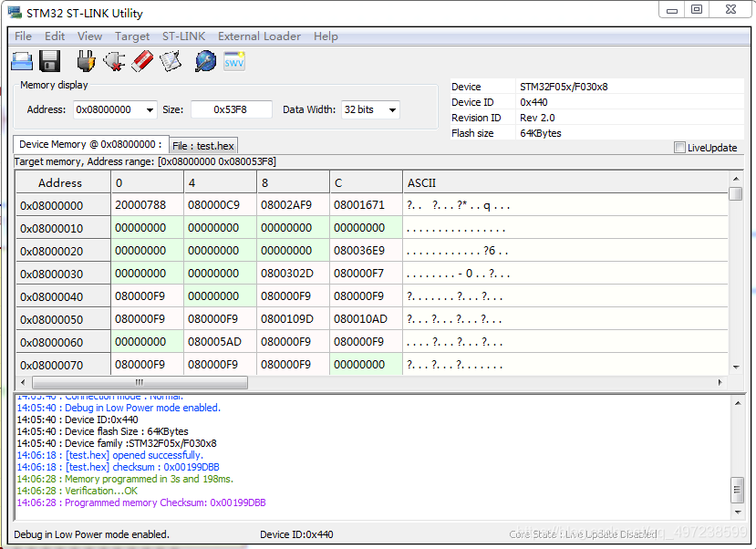Open the Target menu

[132, 36]
